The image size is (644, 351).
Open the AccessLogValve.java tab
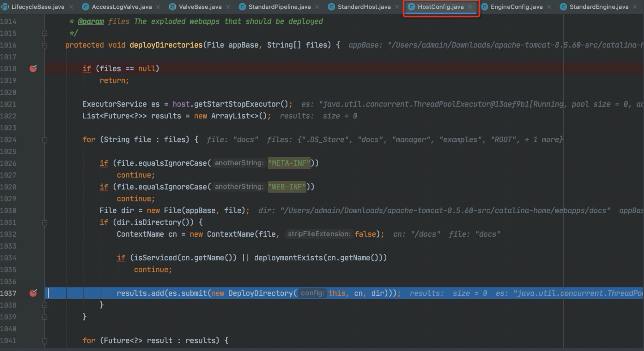point(122,7)
